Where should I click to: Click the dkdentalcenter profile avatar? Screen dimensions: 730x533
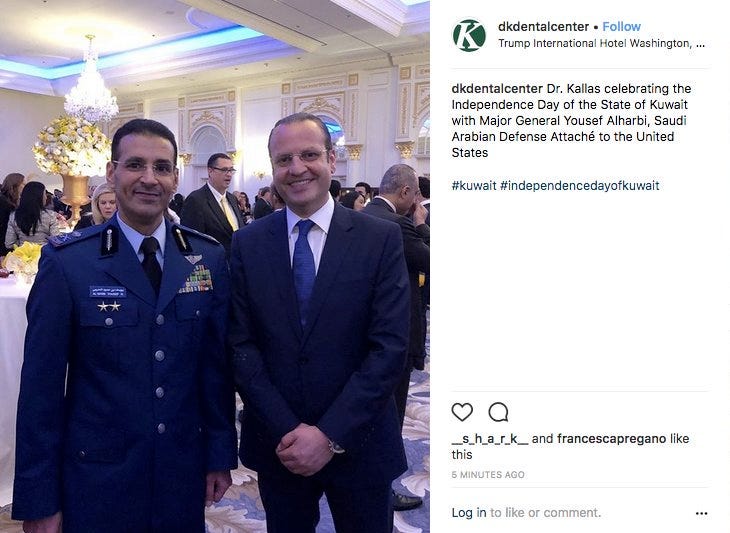[469, 35]
